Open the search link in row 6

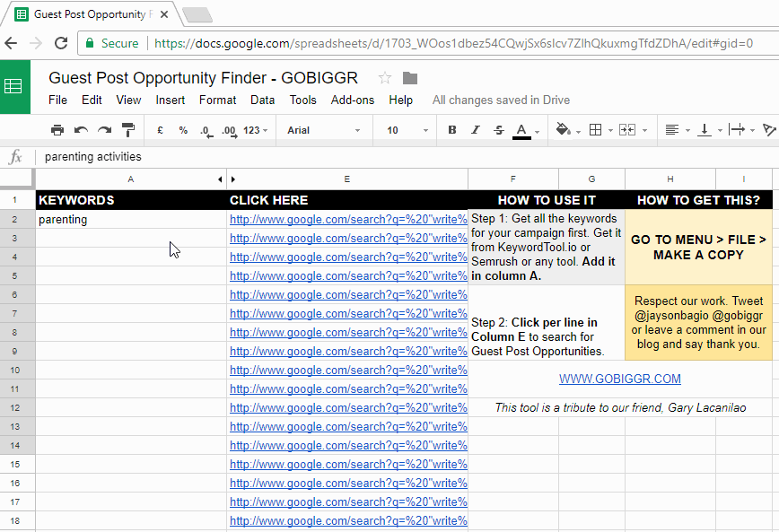click(348, 295)
